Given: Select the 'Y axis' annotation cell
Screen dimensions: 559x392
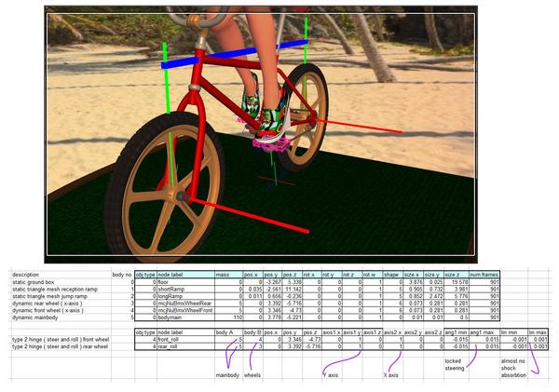Looking at the screenshot, I should tap(331, 375).
